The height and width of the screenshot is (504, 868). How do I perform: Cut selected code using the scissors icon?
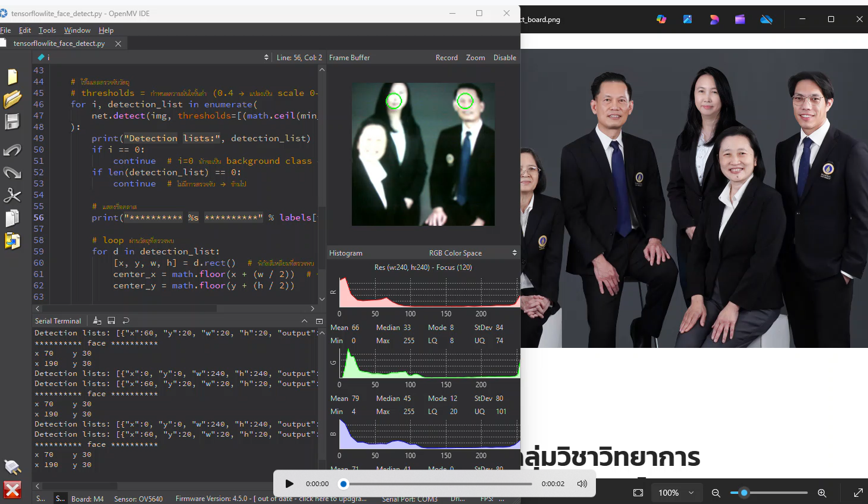click(x=13, y=195)
